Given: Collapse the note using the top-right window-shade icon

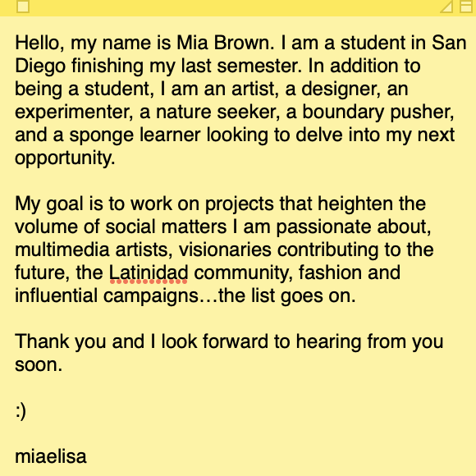Looking at the screenshot, I should 466,7.
